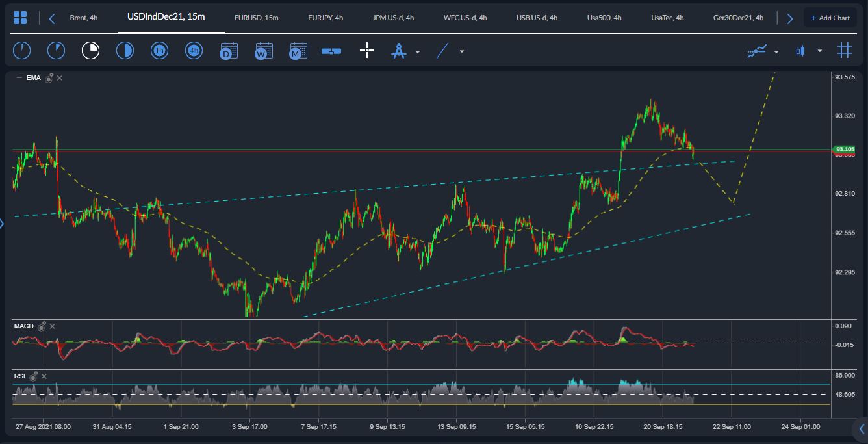This screenshot has width=868, height=444.
Task: Click the candlestick chart type icon
Action: point(800,51)
